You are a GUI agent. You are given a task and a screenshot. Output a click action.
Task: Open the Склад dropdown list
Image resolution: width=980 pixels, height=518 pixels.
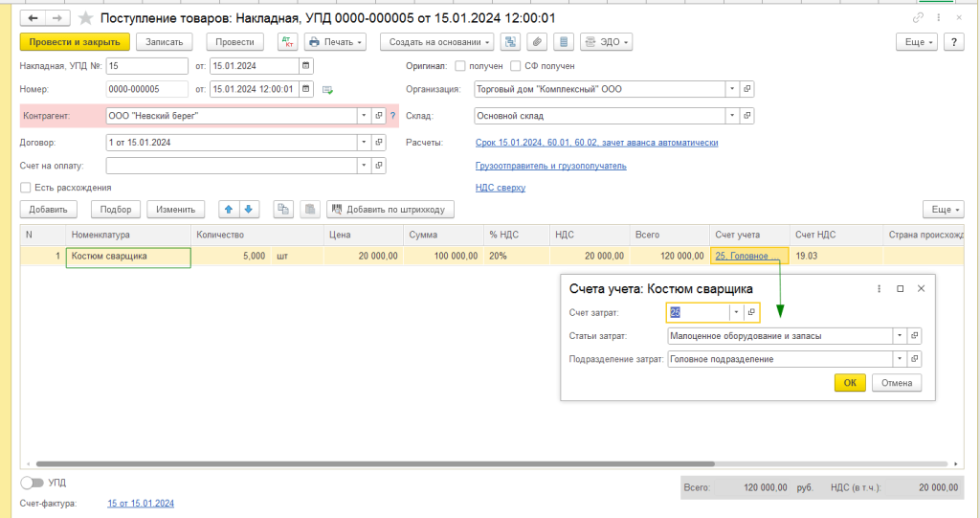(732, 116)
